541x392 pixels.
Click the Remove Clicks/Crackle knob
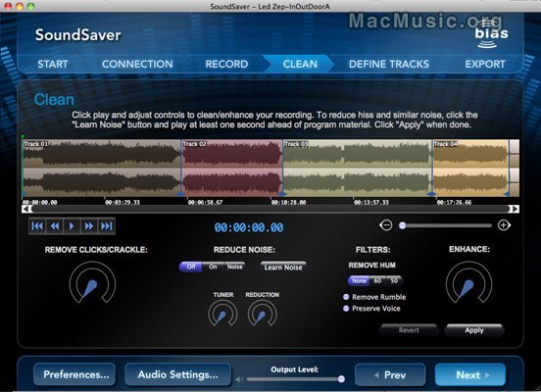(92, 282)
